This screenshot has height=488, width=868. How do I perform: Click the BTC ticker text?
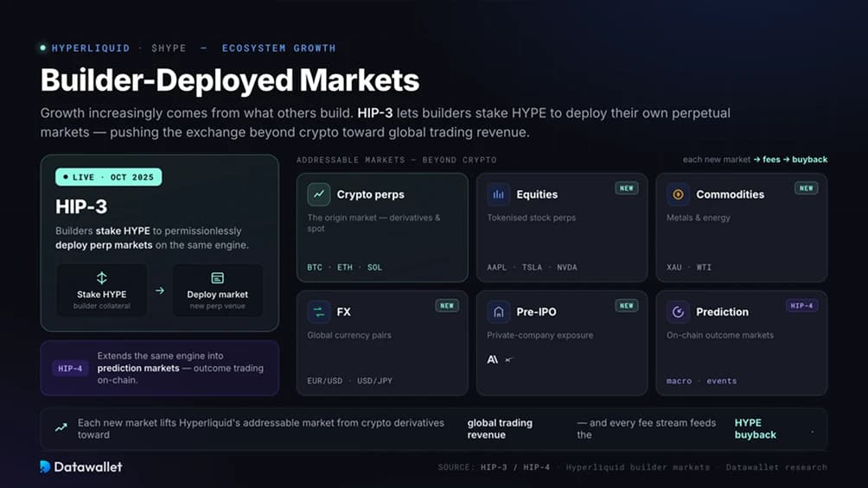point(315,267)
